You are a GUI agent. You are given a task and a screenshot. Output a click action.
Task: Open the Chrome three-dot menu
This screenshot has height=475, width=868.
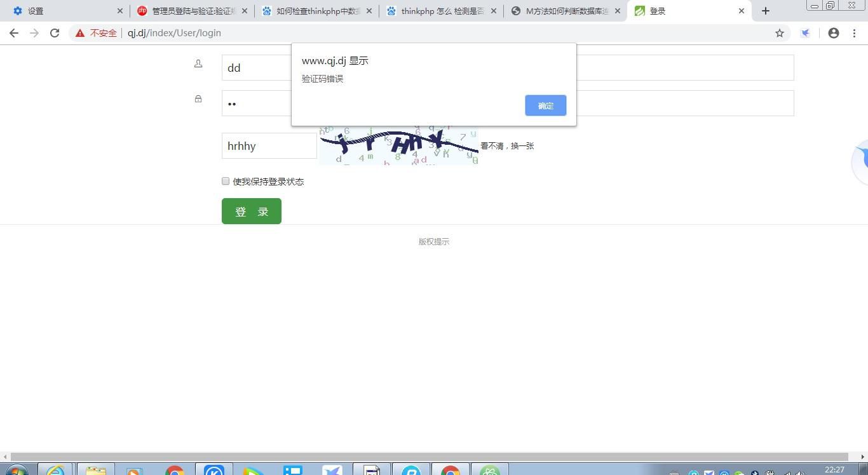(855, 32)
